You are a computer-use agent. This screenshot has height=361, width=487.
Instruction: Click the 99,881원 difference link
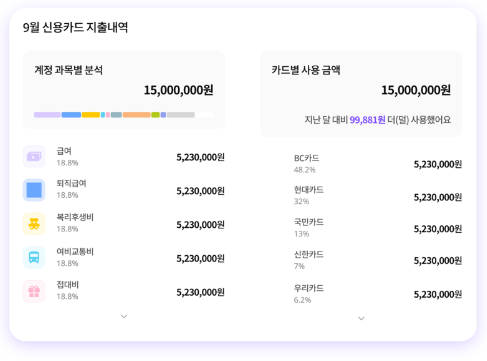coord(367,120)
